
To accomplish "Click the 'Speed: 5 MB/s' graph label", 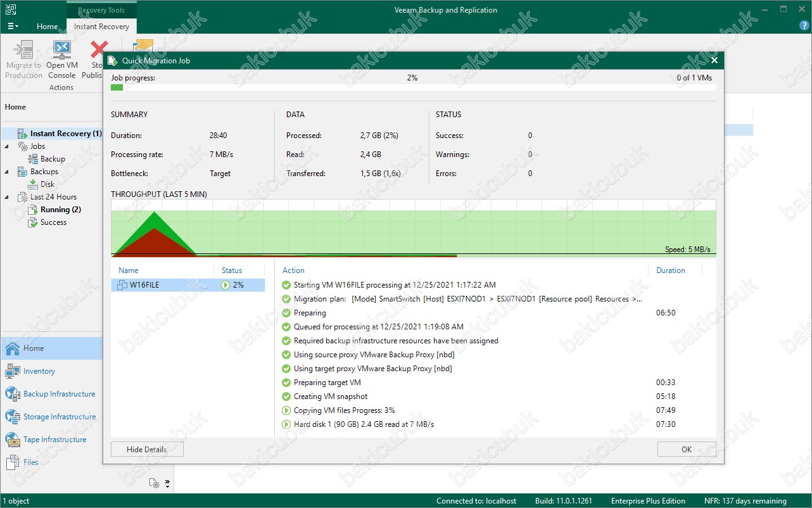I will pos(688,250).
